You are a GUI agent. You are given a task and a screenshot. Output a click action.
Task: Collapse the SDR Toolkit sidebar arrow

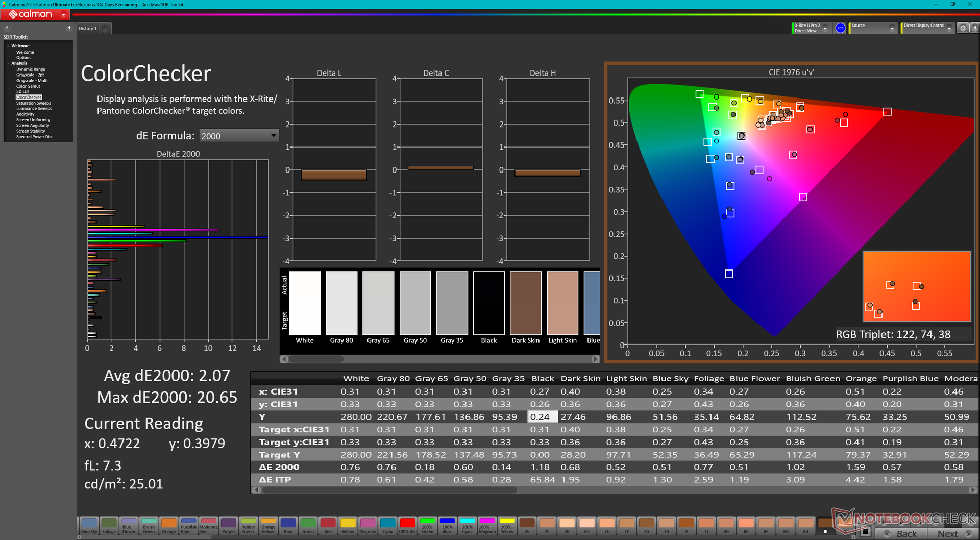click(x=69, y=28)
